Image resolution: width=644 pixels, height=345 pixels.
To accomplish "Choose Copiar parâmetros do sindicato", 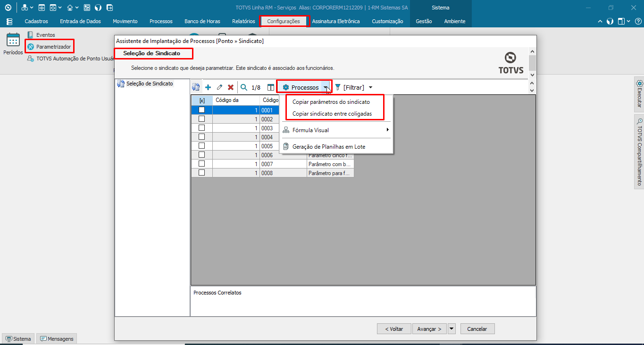I will pyautogui.click(x=331, y=102).
